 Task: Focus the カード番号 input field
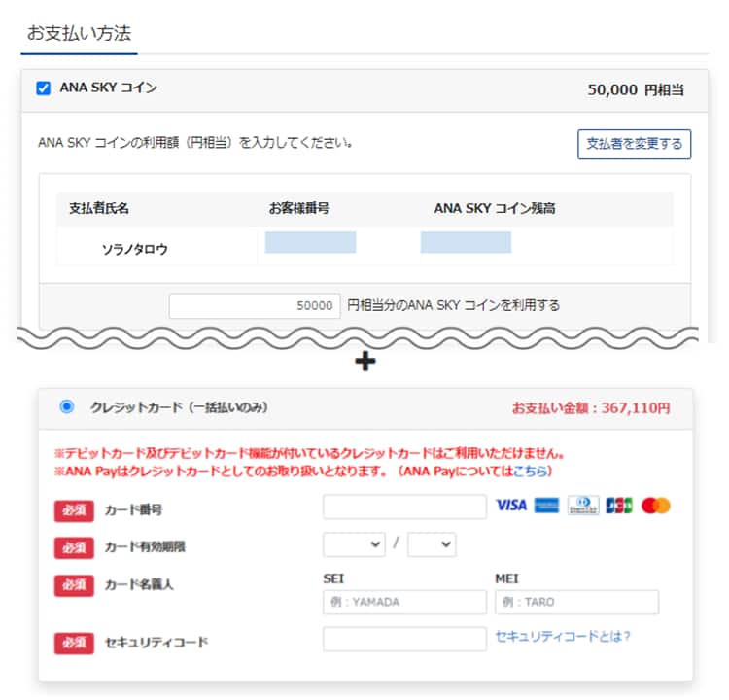tap(404, 507)
